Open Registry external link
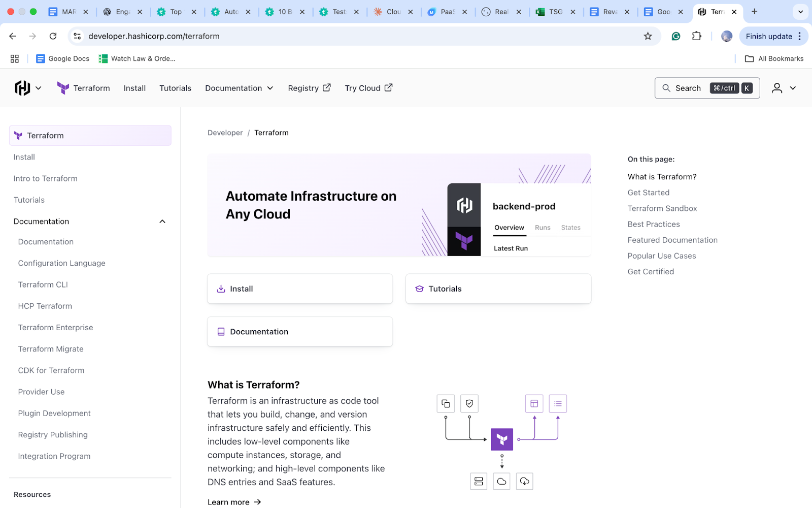This screenshot has width=812, height=508. [x=309, y=88]
